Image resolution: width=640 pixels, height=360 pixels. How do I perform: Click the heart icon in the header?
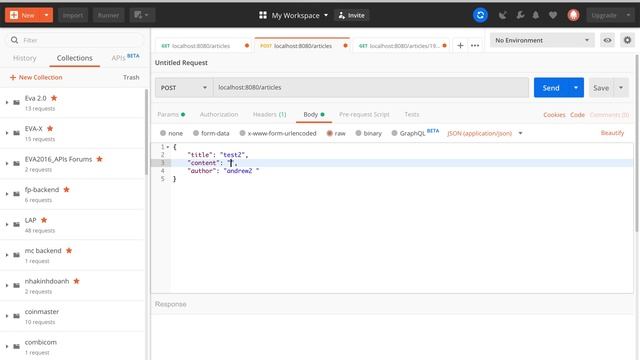552,15
